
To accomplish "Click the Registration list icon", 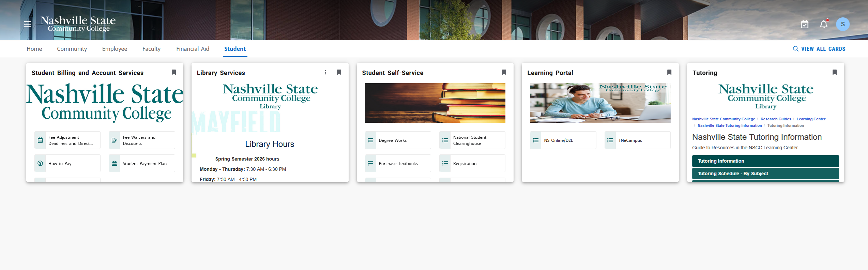I will 445,163.
